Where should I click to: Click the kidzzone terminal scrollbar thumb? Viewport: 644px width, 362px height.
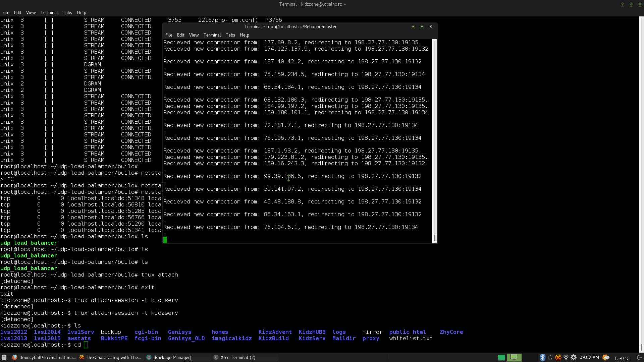(x=641, y=347)
